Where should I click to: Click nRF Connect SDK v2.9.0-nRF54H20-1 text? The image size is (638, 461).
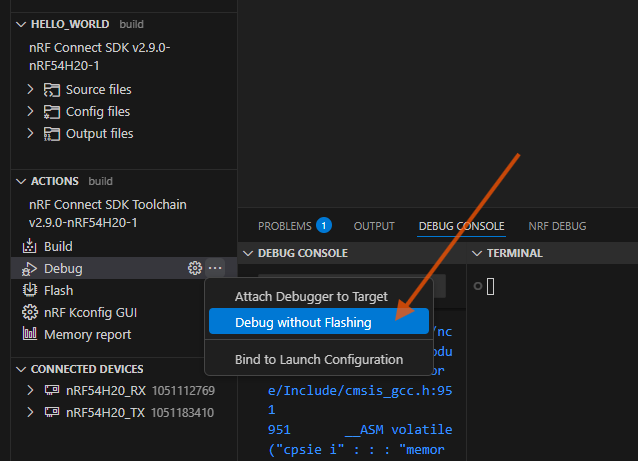point(100,57)
